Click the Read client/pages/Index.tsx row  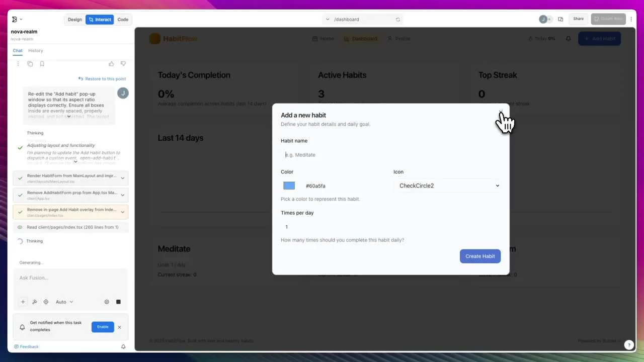(70, 227)
